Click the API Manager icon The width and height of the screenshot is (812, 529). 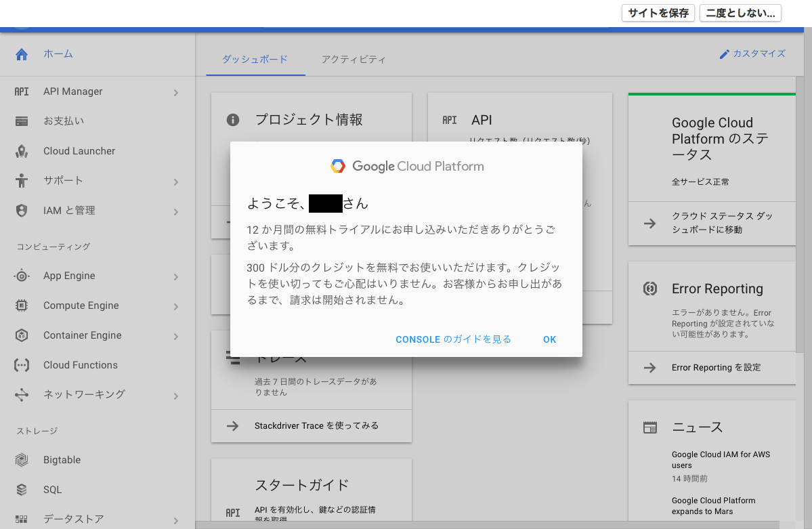pos(22,92)
